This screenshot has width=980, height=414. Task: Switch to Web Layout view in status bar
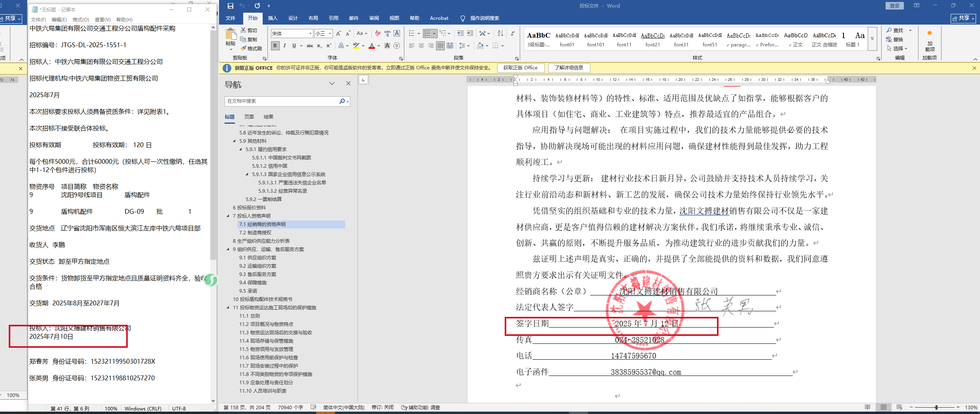pos(899,407)
